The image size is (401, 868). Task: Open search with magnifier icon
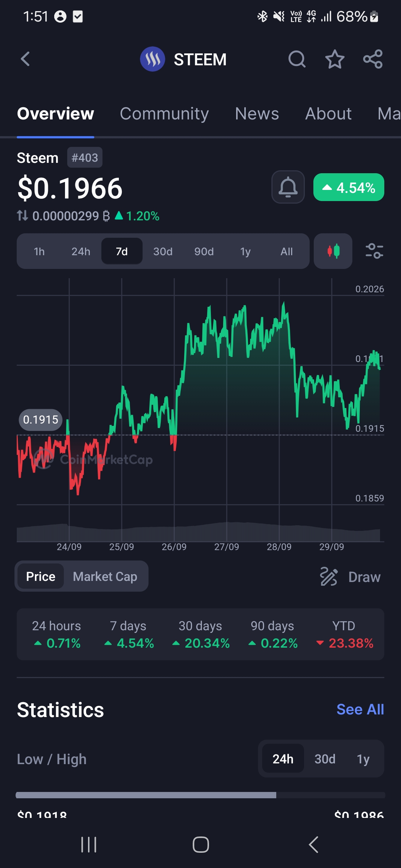tap(297, 59)
